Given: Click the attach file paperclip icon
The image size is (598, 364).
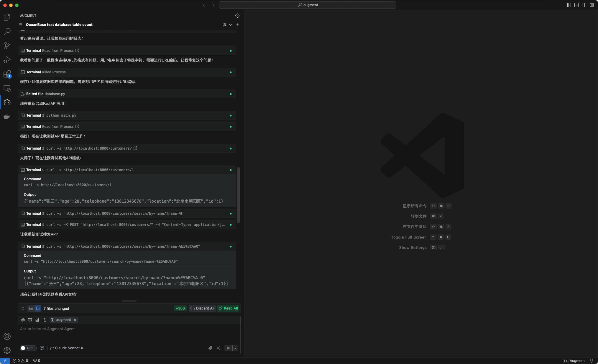Looking at the screenshot, I should click(x=210, y=348).
